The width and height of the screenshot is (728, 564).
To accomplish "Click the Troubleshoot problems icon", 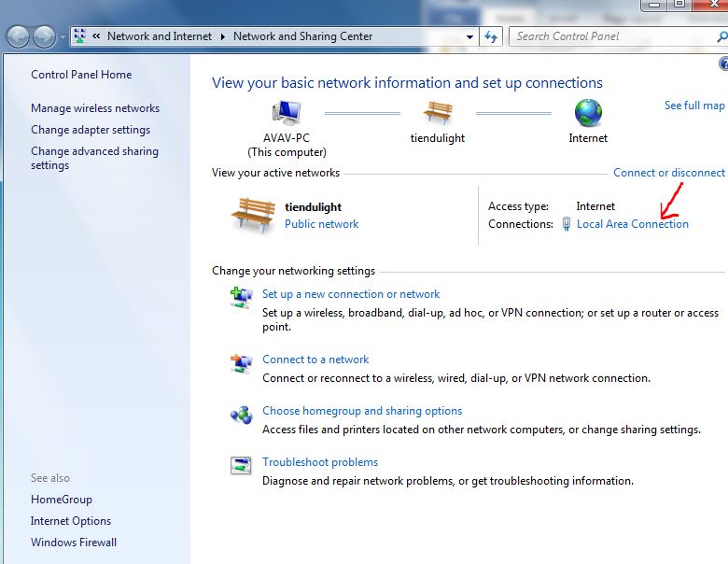I will click(242, 465).
